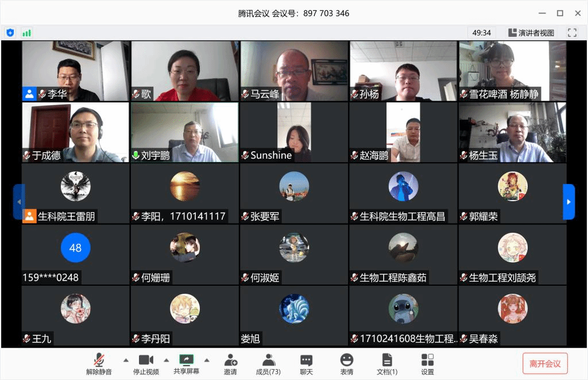Open the settings (设置) icon
The image size is (588, 380).
click(x=427, y=364)
